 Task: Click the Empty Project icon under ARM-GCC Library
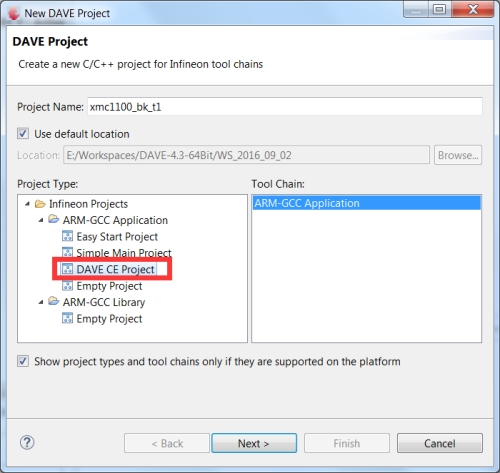67,318
